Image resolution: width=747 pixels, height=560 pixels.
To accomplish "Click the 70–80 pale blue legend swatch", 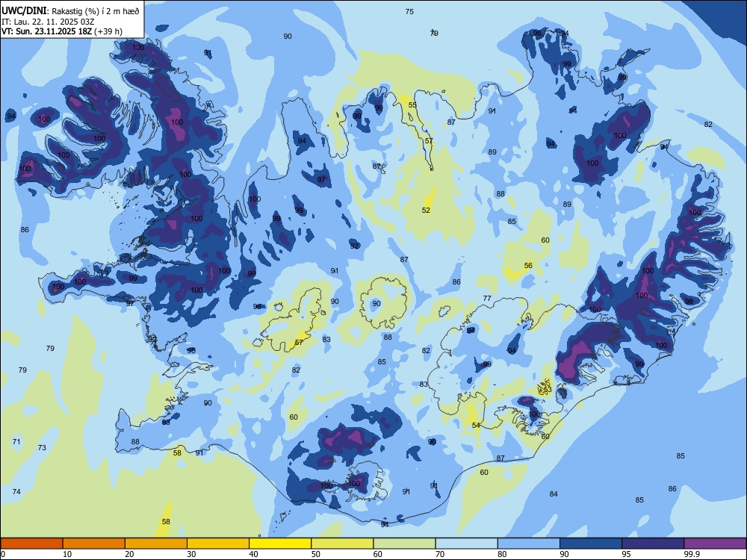I will pyautogui.click(x=466, y=544).
